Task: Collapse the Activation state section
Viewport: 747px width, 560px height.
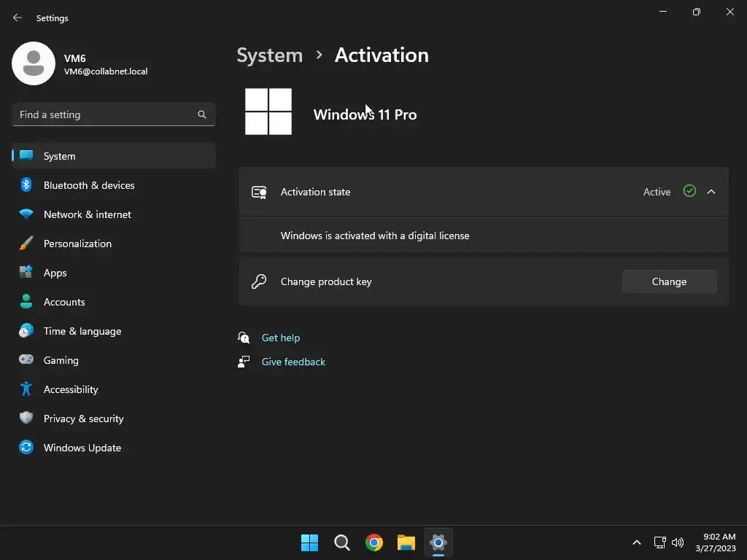Action: pos(711,192)
